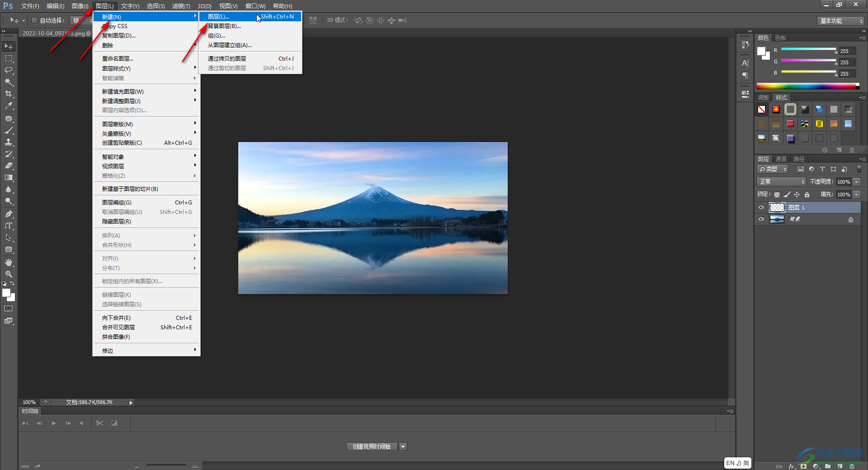Choose 复制图层(D)... menu entry
Image resolution: width=868 pixels, height=470 pixels.
point(146,36)
